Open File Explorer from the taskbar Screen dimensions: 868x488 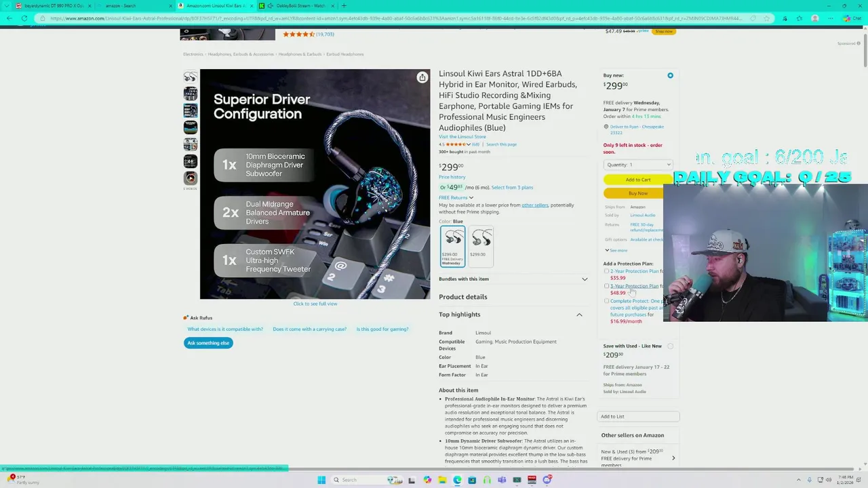pyautogui.click(x=442, y=480)
